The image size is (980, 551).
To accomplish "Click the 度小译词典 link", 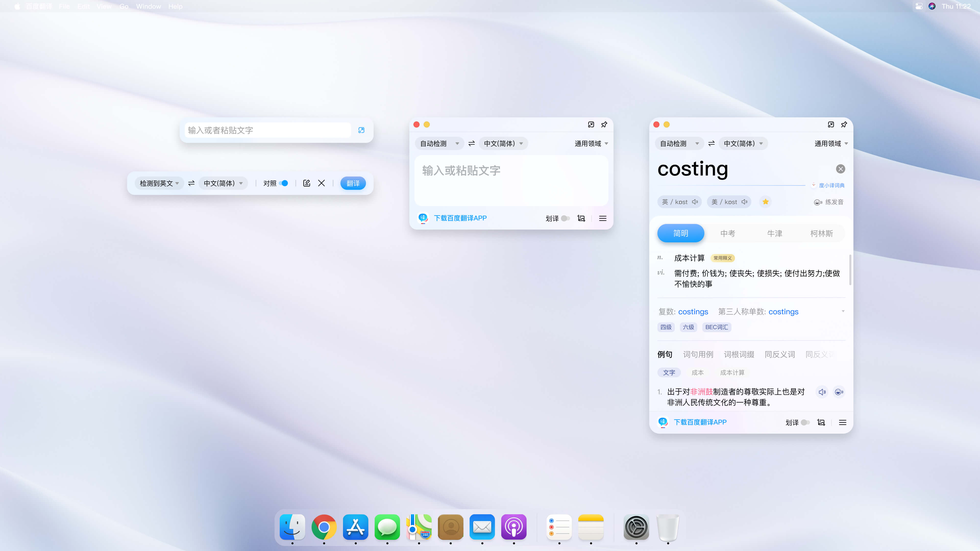I will coord(832,185).
